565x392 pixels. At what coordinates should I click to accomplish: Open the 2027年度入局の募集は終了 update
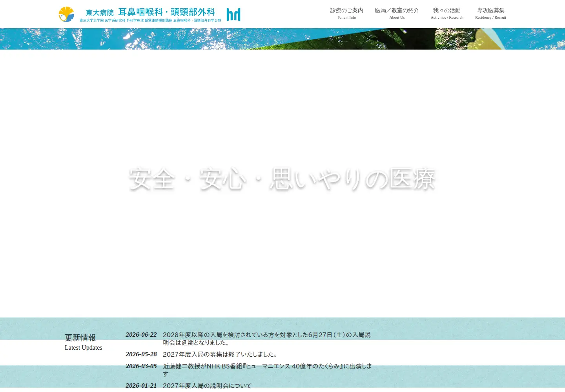pos(221,354)
